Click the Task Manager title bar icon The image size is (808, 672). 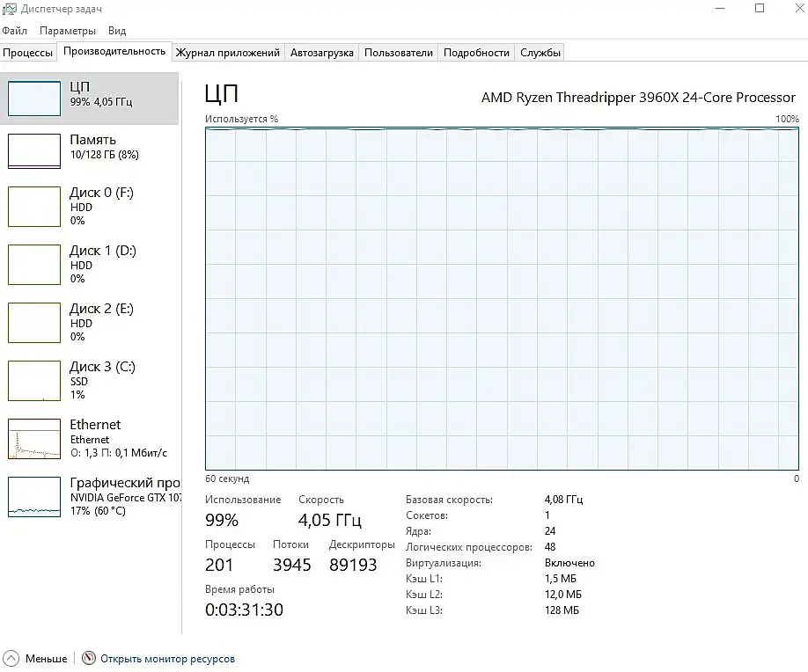(x=9, y=9)
